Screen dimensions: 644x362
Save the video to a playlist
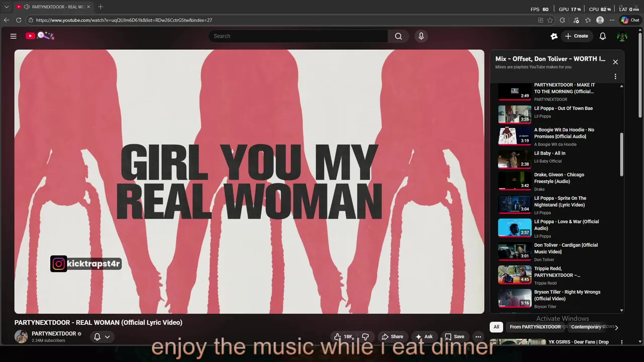point(454,337)
